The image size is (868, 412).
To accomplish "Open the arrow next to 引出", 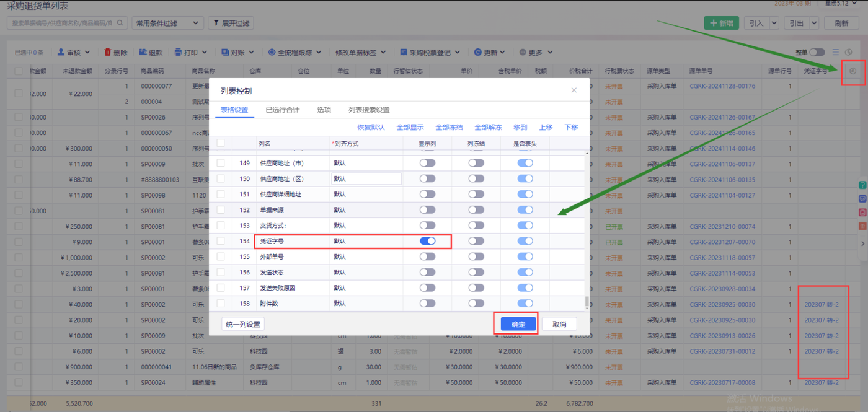I will [814, 23].
